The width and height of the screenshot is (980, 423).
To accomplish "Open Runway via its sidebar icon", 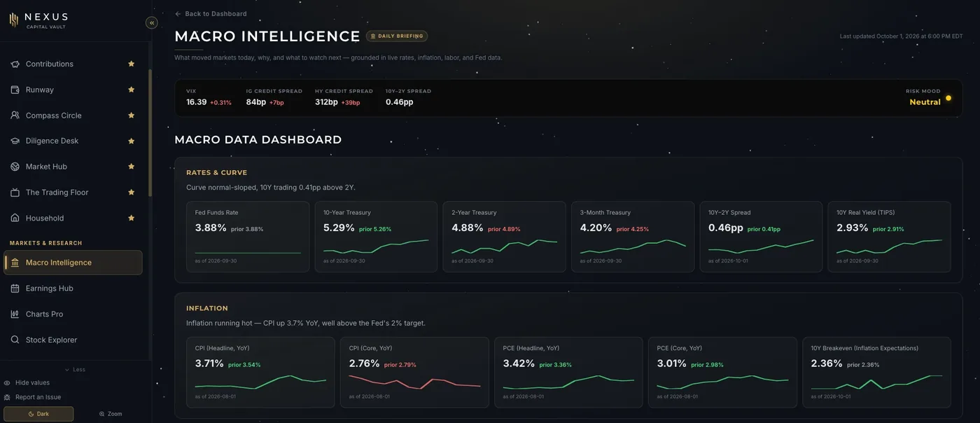I will click(15, 90).
